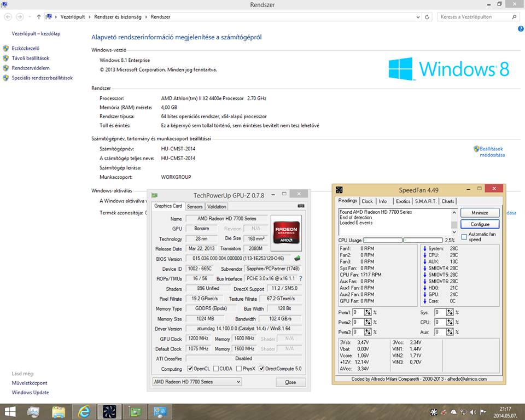Click the forward navigation arrow
525x420 pixels.
point(20,17)
